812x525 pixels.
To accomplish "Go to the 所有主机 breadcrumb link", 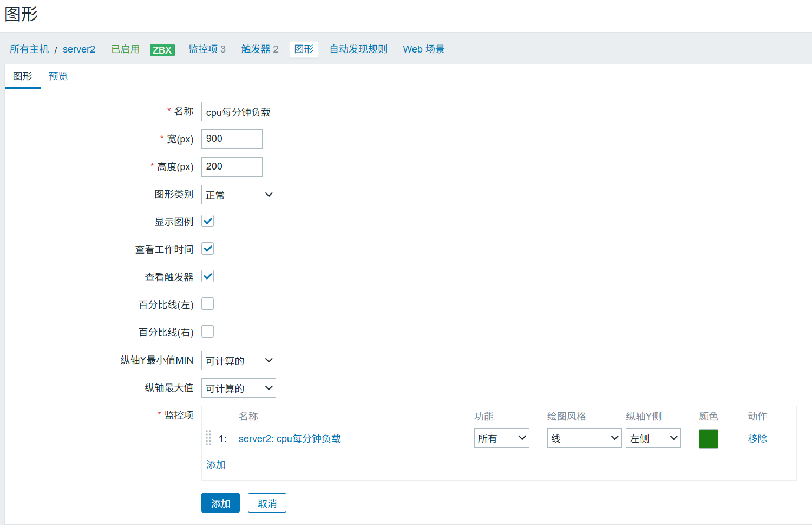I will (29, 49).
